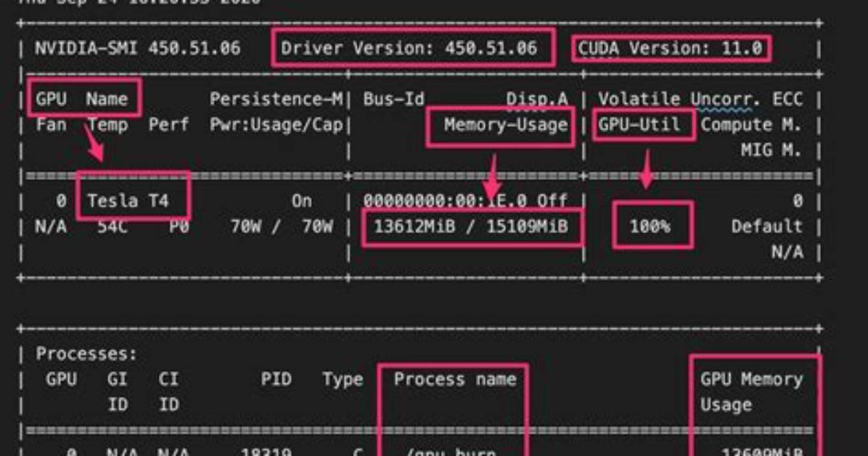Click the 'Disp.A' column header
Viewport: 868px width, 456px height.
click(x=537, y=99)
